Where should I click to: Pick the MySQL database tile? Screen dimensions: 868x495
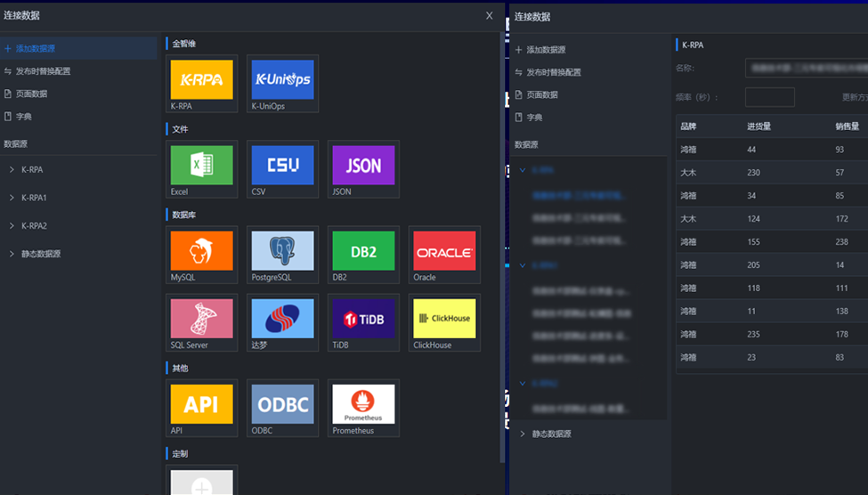tap(201, 255)
